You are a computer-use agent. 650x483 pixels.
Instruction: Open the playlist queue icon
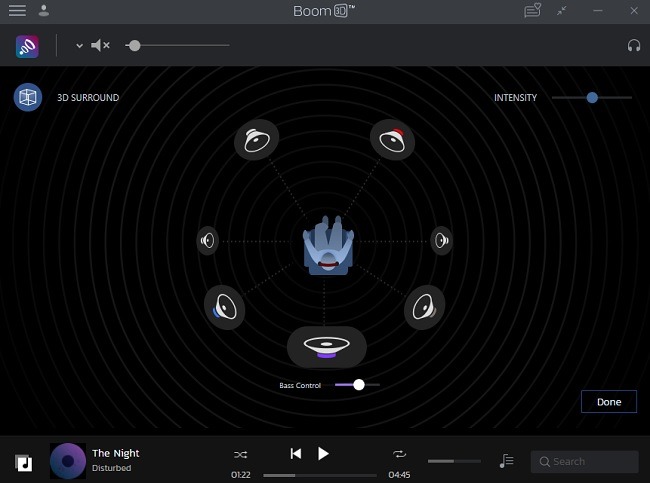507,461
